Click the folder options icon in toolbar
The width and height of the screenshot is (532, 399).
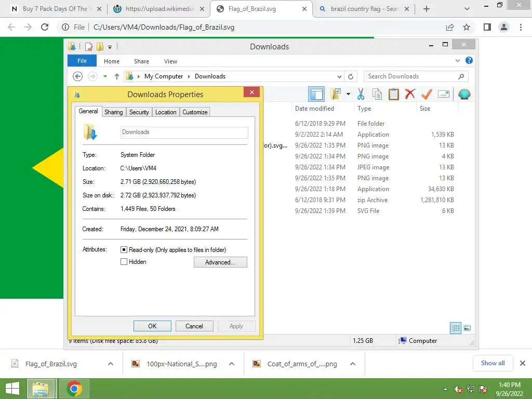click(x=335, y=94)
